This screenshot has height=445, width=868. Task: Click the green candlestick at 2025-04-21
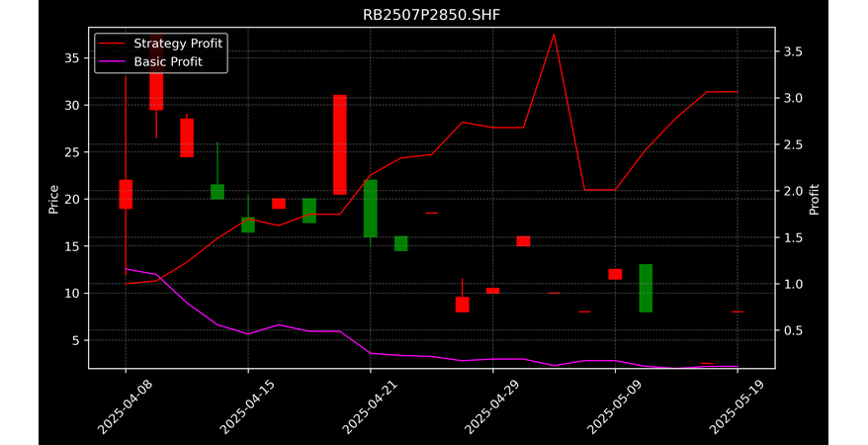pos(371,208)
